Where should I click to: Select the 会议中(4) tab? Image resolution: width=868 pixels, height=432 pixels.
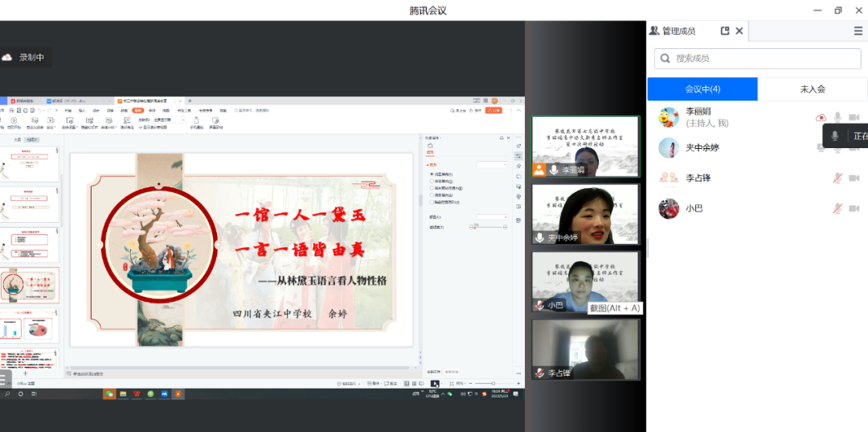(702, 89)
